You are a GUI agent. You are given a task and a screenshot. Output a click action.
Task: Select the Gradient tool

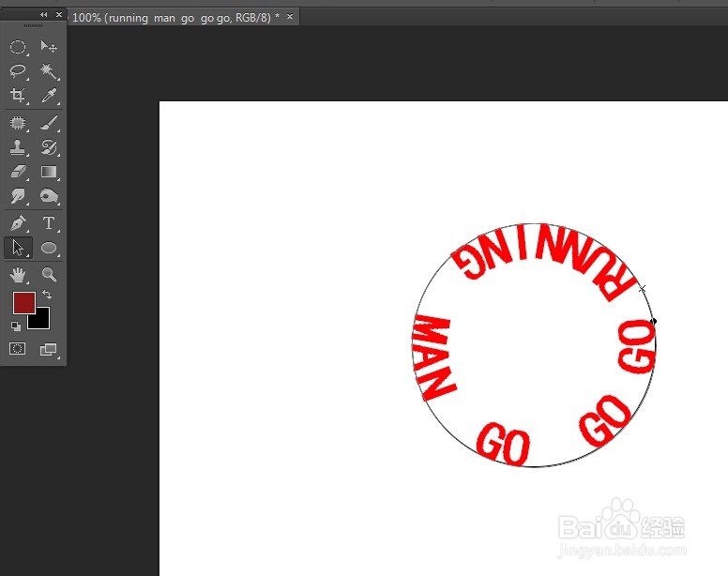(49, 172)
